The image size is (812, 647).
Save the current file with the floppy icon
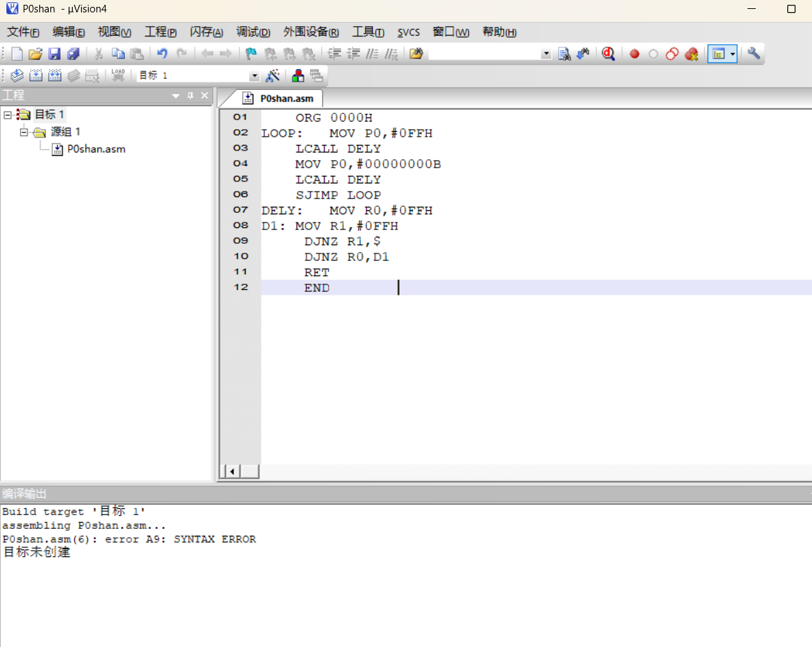coord(54,54)
